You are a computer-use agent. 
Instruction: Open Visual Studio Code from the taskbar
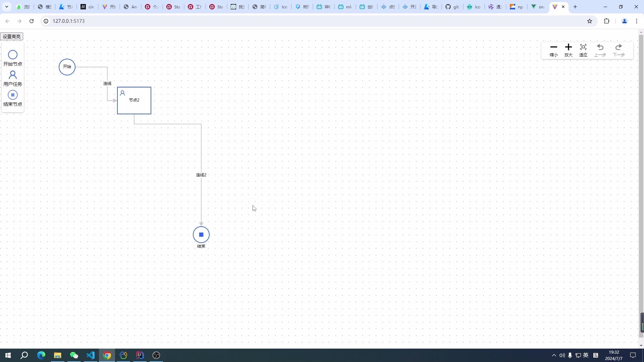coord(91,355)
